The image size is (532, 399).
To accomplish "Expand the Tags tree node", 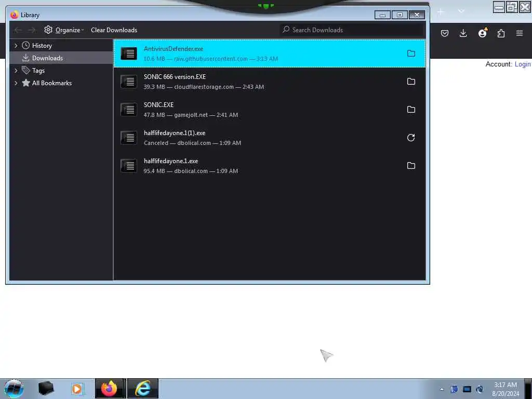I will click(x=16, y=71).
